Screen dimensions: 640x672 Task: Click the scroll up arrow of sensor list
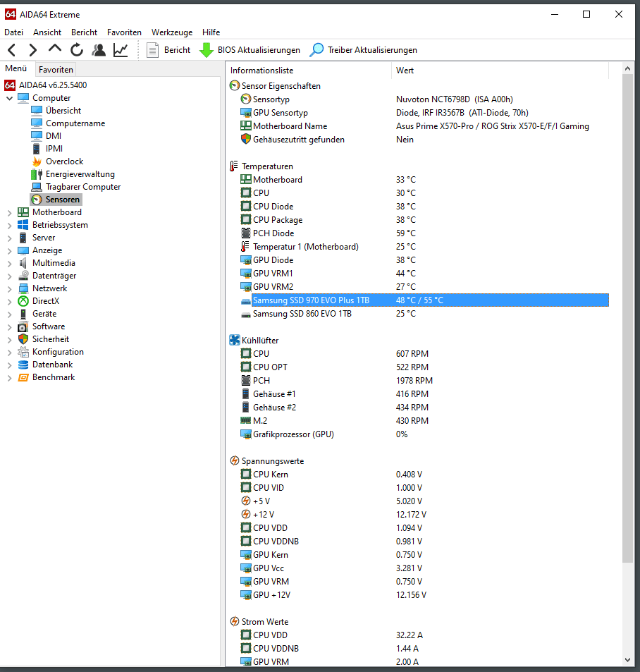click(x=627, y=68)
